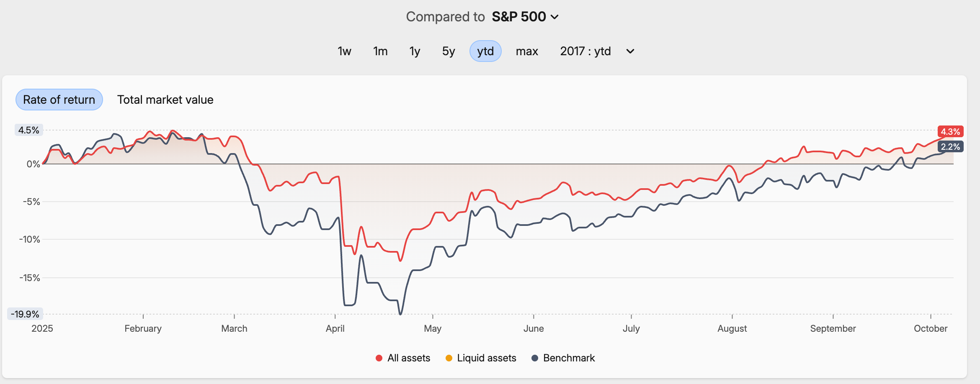Click the dark Benchmark legend dot
This screenshot has height=384, width=980.
pyautogui.click(x=535, y=358)
